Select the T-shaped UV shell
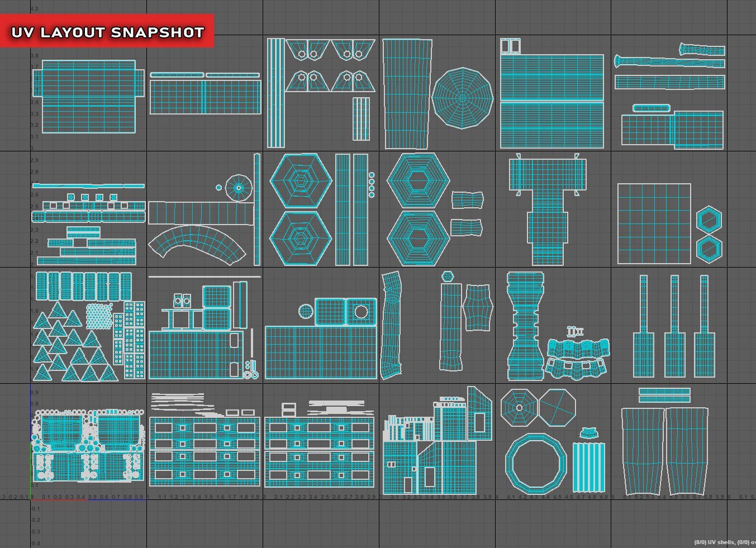 coord(548,211)
